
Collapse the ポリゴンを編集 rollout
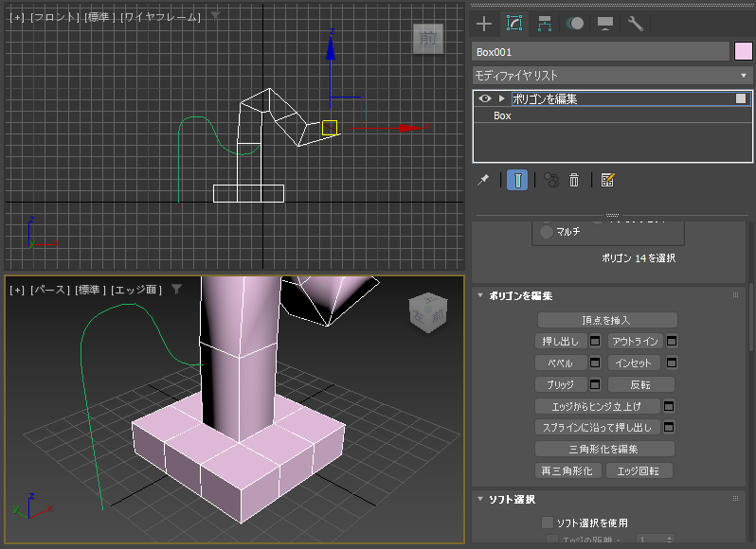pyautogui.click(x=480, y=295)
